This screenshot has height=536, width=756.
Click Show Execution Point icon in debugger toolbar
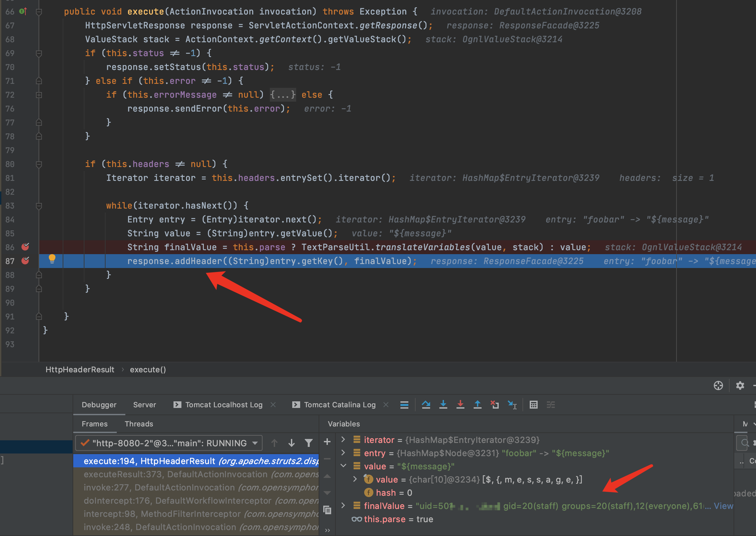404,405
